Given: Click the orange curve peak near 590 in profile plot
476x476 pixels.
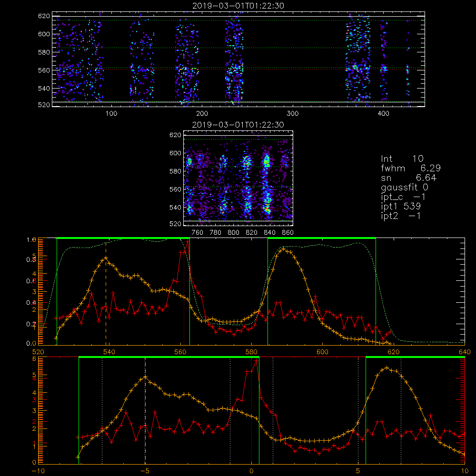Looking at the screenshot, I should (x=284, y=248).
